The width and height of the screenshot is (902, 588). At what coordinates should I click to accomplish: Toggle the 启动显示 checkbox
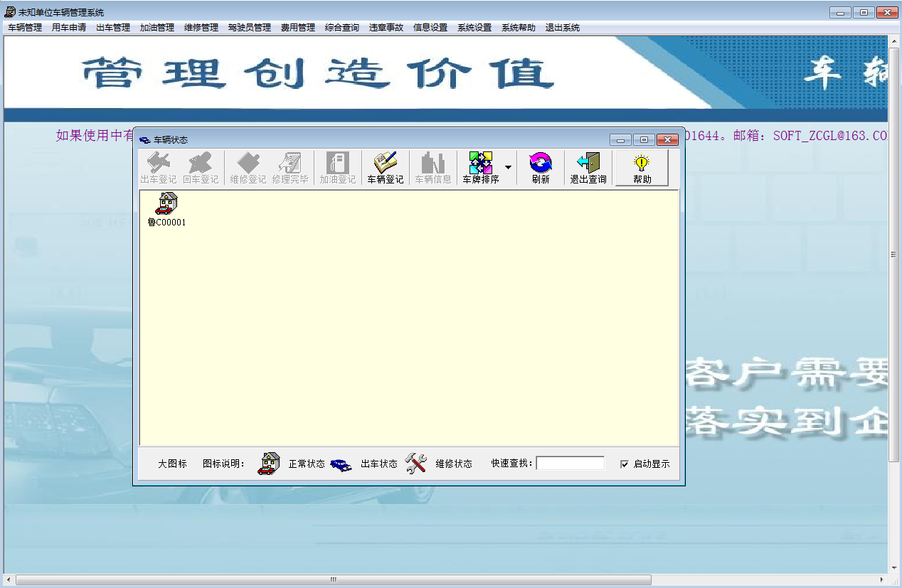pyautogui.click(x=625, y=464)
